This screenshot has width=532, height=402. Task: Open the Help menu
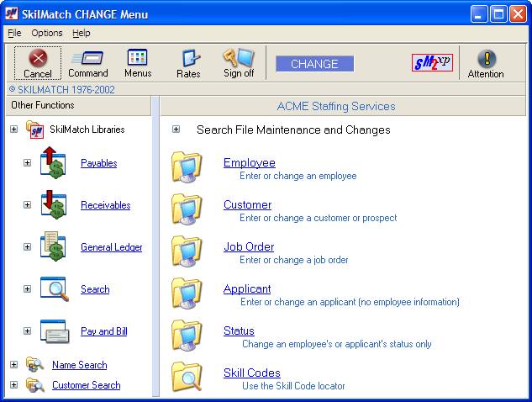coord(82,33)
